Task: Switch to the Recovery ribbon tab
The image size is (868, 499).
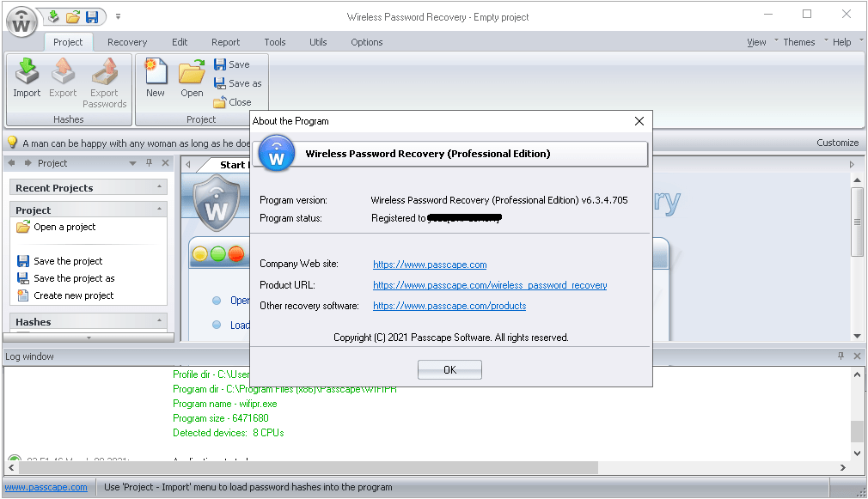Action: pyautogui.click(x=127, y=42)
